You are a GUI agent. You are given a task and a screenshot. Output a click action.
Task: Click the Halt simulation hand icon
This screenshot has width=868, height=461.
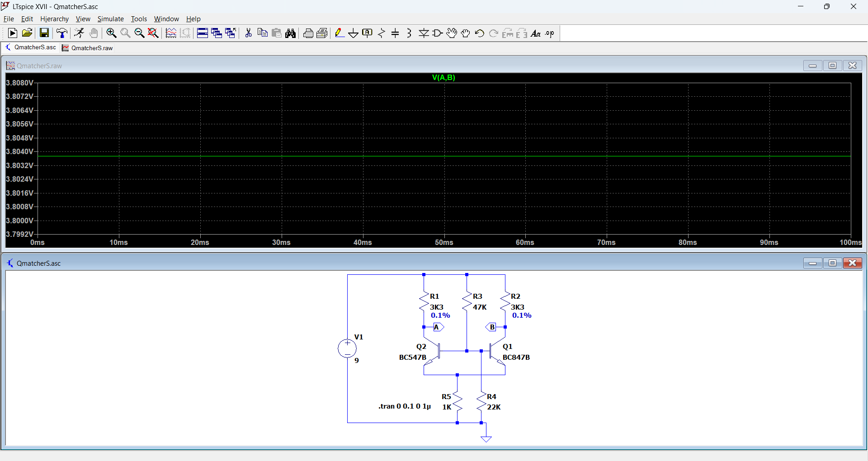(94, 33)
